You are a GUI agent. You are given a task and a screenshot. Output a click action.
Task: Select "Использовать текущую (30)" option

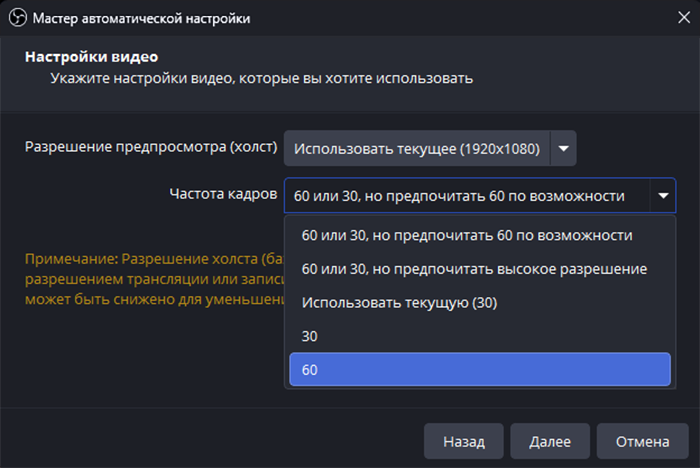tap(400, 302)
